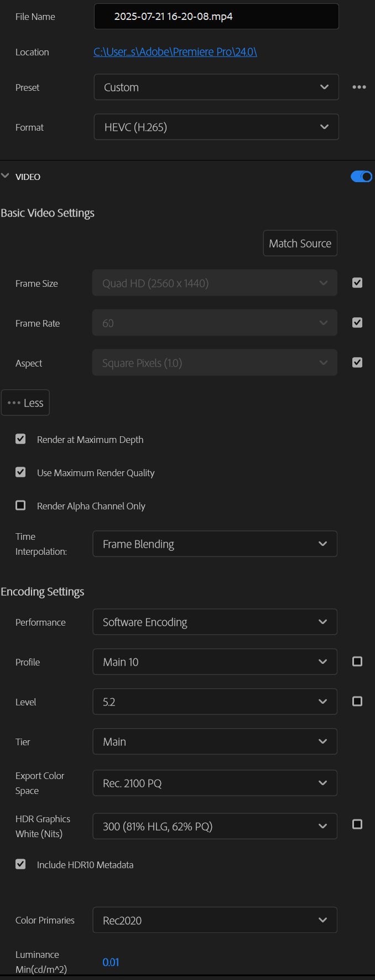Enable Render Alpha Channel Only
The width and height of the screenshot is (375, 980).
20,505
